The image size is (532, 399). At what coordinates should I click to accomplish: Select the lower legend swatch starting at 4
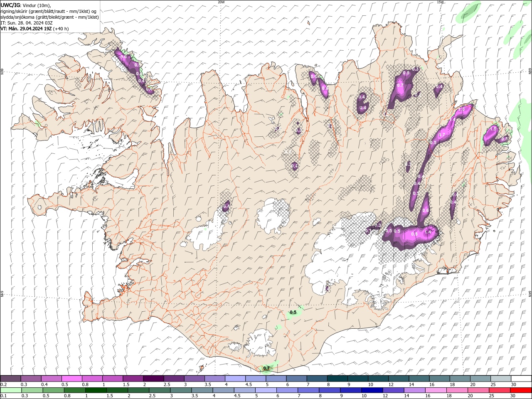click(x=223, y=390)
